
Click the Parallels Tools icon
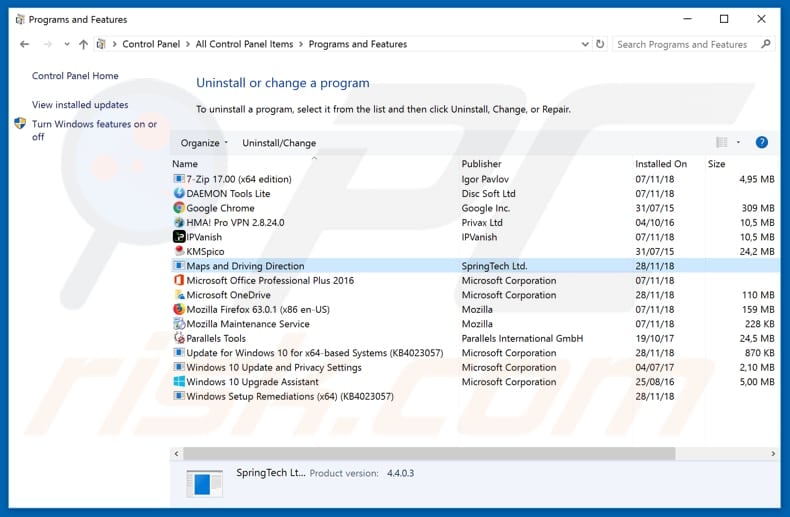[179, 338]
